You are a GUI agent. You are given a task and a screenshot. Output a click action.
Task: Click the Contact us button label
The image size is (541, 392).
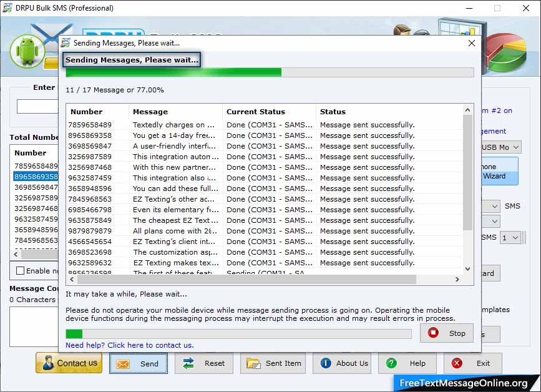(x=77, y=363)
